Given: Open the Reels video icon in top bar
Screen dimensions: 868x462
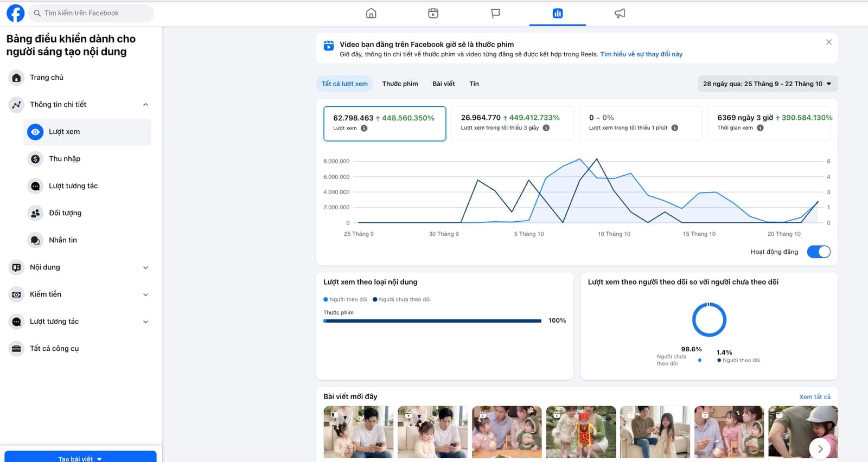Looking at the screenshot, I should coord(433,13).
